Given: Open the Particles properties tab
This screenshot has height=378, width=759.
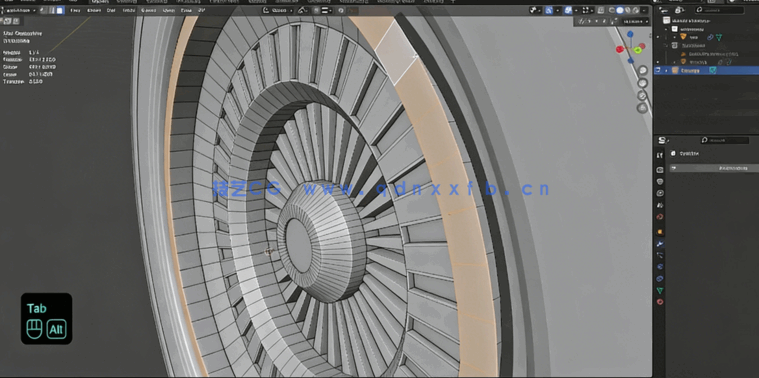Looking at the screenshot, I should (x=659, y=255).
